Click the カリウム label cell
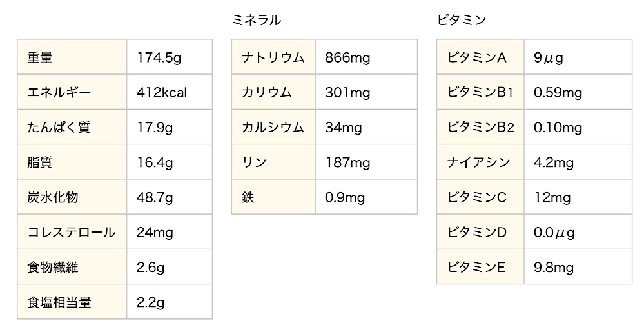The height and width of the screenshot is (332, 644). (x=273, y=92)
